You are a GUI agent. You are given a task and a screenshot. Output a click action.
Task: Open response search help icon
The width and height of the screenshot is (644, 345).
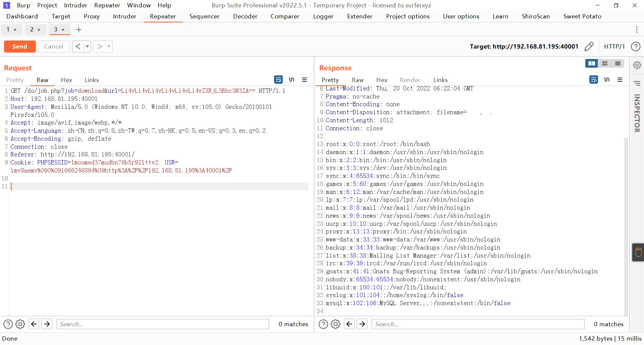click(x=323, y=324)
